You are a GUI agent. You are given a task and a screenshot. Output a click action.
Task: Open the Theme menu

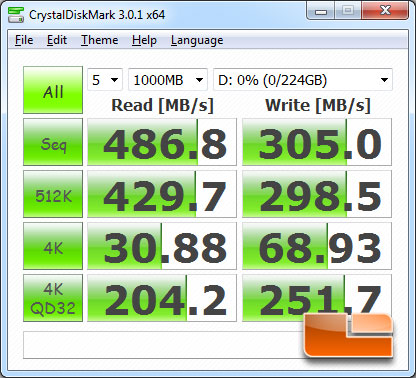[99, 40]
